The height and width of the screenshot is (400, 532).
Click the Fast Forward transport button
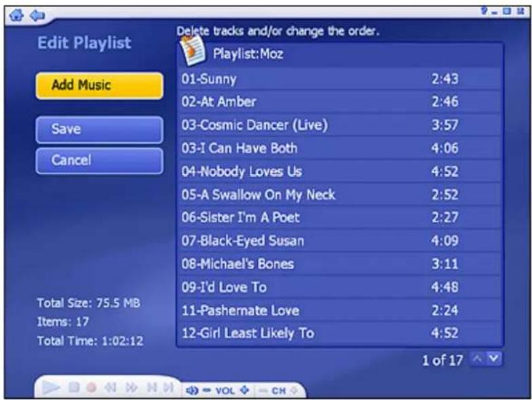132,388
